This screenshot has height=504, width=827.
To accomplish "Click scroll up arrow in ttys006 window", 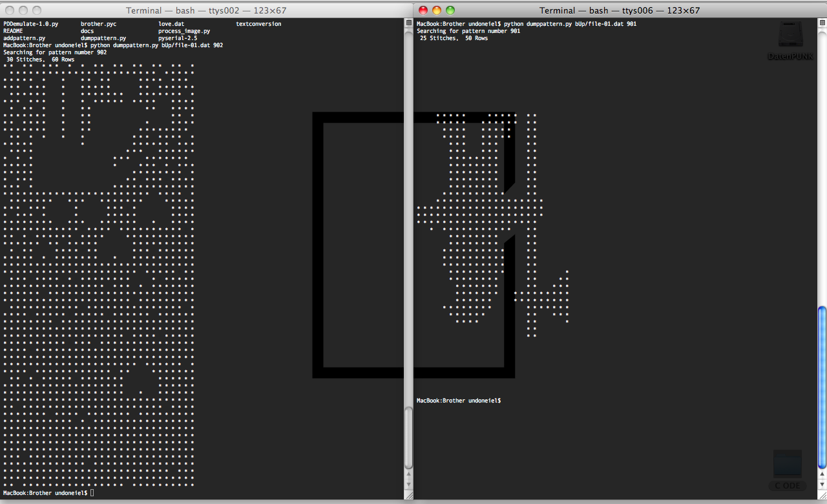I will (822, 474).
